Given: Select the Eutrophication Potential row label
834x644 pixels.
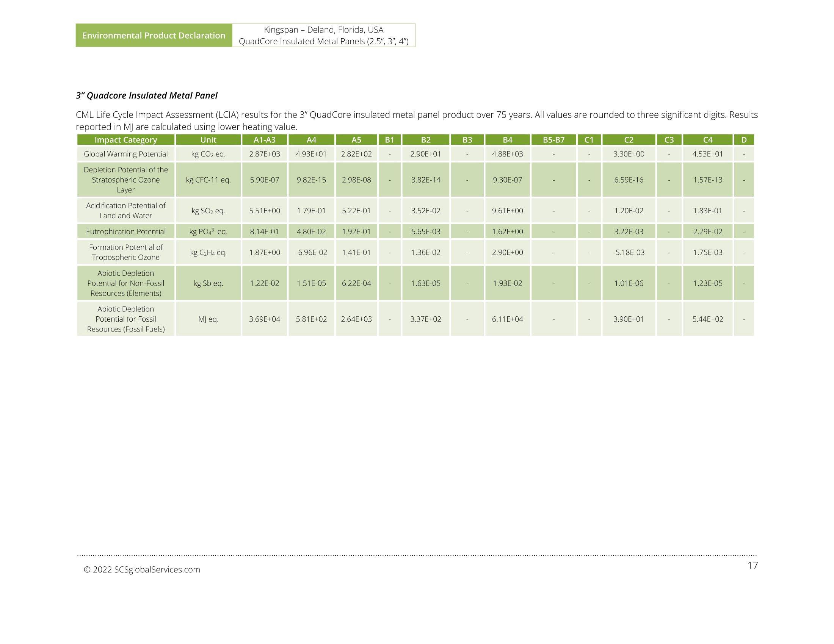Looking at the screenshot, I should tap(125, 231).
